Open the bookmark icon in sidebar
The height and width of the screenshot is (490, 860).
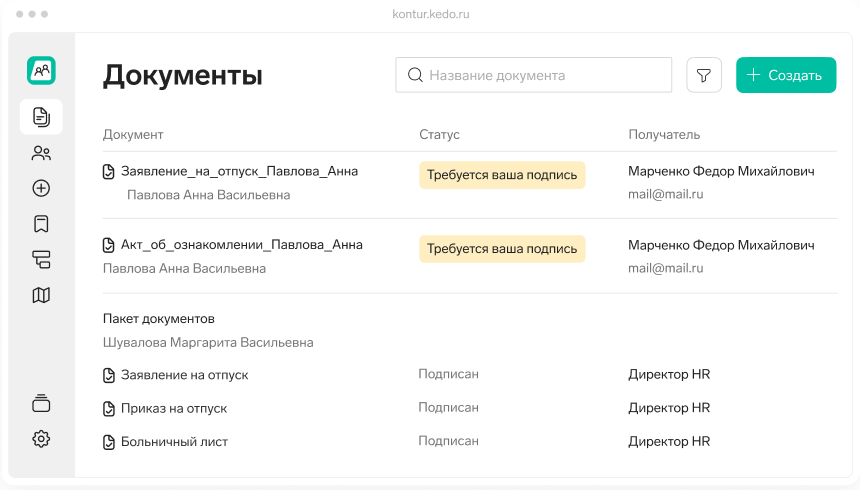pyautogui.click(x=41, y=224)
